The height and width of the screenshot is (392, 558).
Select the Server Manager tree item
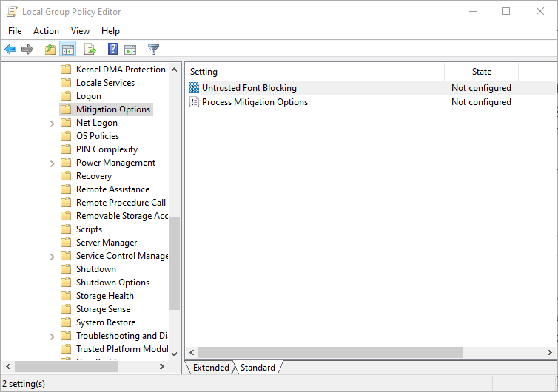[x=107, y=243]
